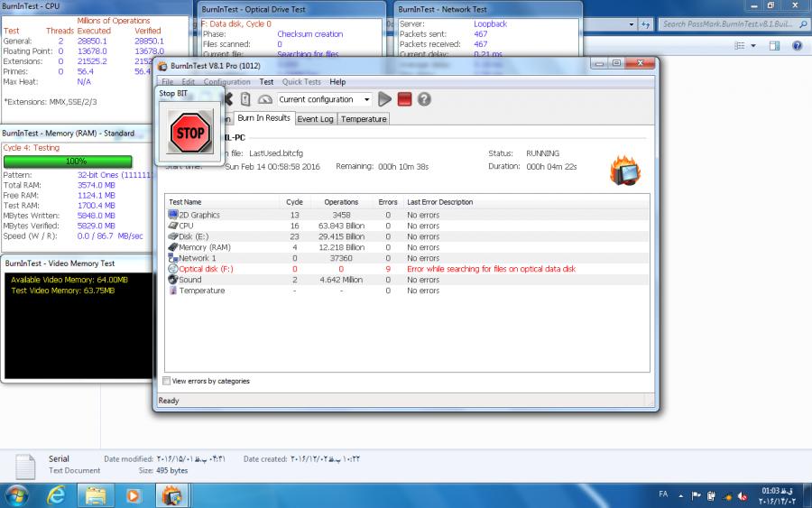Click the Sound row icon

point(173,280)
